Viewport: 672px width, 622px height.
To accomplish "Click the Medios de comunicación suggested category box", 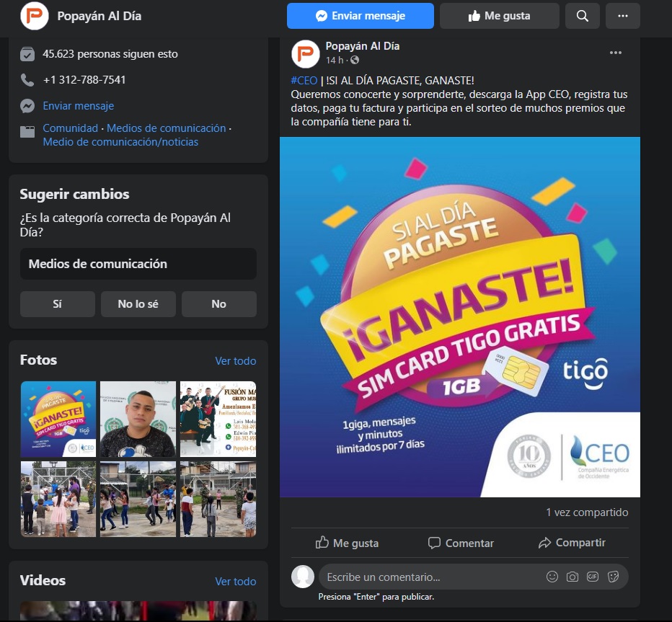I will pos(138,264).
